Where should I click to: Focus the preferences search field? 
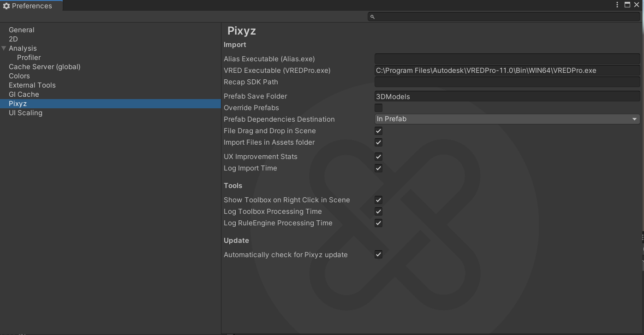tap(504, 17)
